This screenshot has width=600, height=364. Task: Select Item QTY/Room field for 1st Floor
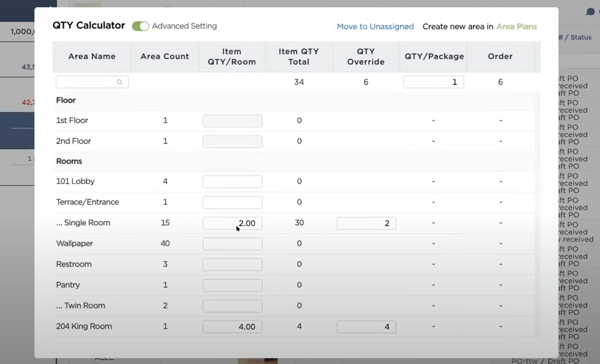tap(232, 121)
